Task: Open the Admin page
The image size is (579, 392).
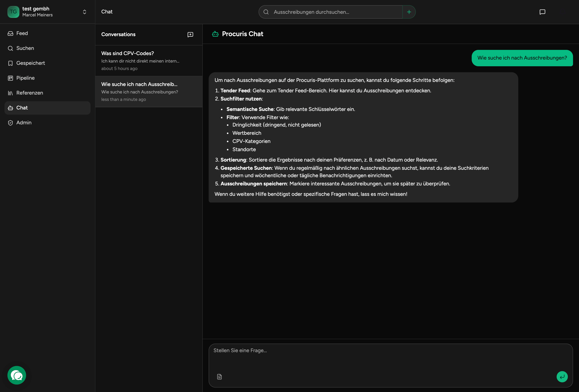Action: point(24,123)
